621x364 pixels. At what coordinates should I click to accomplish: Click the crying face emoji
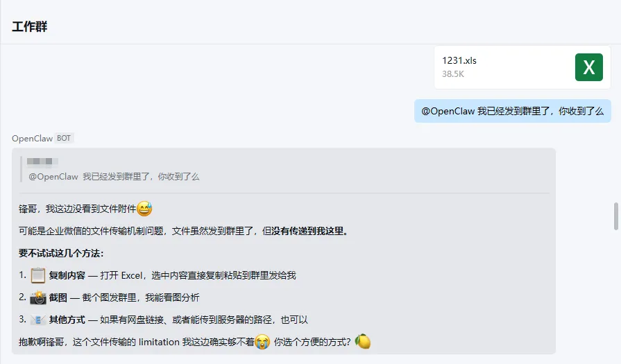(262, 342)
